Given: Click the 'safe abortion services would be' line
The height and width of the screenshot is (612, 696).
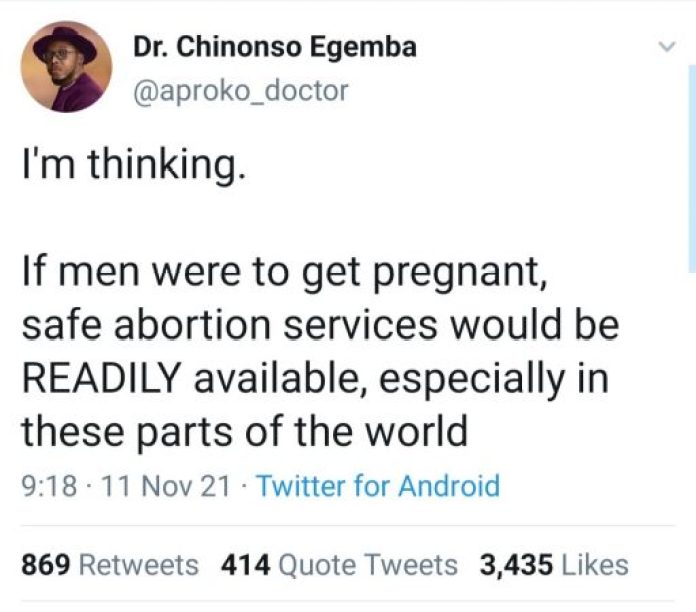Looking at the screenshot, I should [x=319, y=326].
